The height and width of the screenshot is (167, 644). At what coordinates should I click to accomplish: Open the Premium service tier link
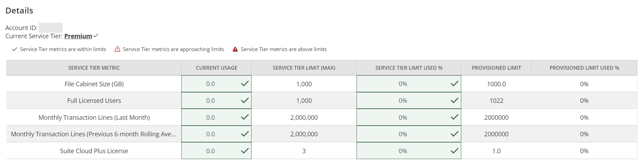pos(78,36)
